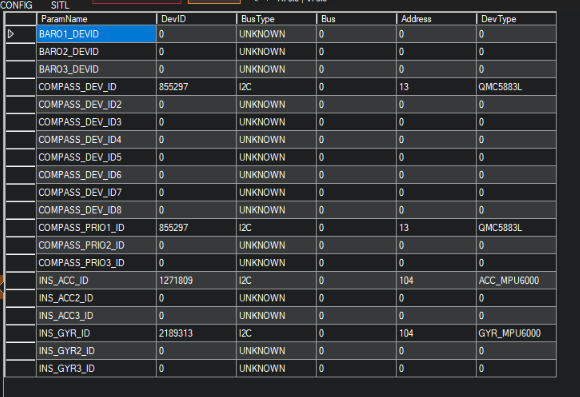Screen dimensions: 580x397
Task: Click the ACC_MPU6000 device type cell
Action: coord(516,280)
